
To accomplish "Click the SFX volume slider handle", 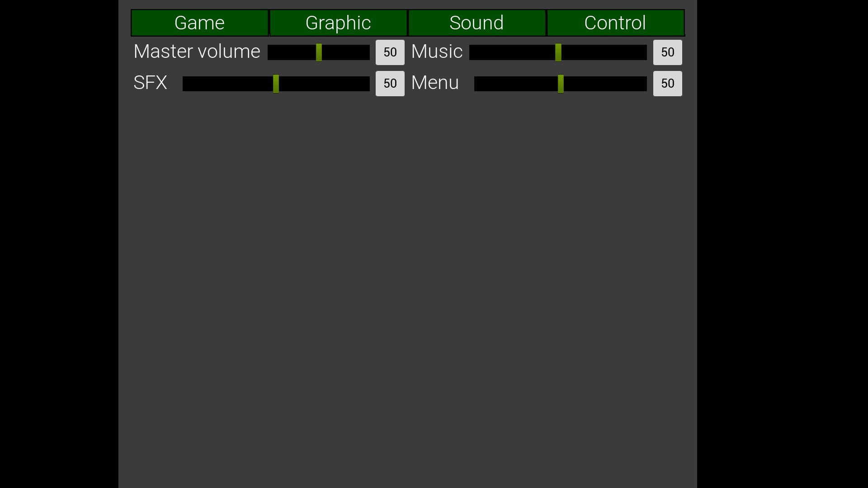I will pyautogui.click(x=276, y=84).
